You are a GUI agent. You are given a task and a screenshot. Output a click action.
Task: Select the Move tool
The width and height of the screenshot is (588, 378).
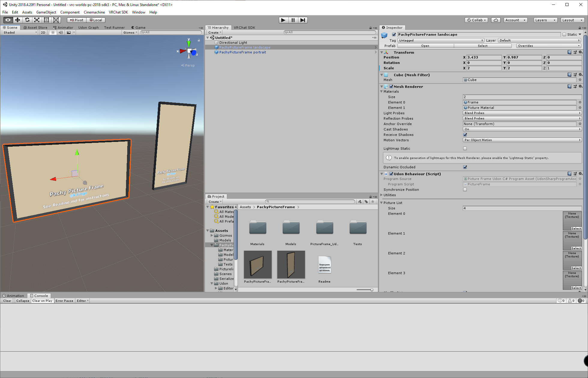pyautogui.click(x=17, y=20)
